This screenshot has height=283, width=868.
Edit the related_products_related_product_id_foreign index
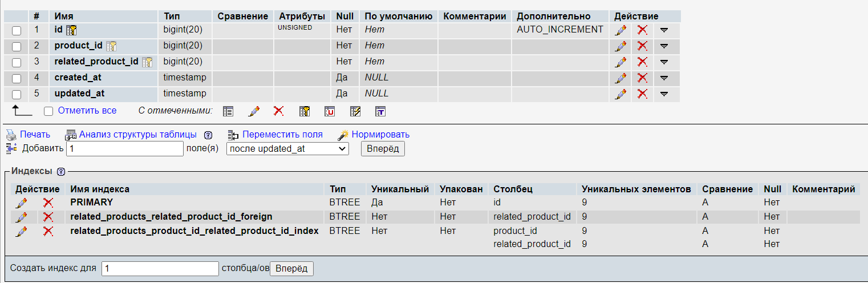click(22, 217)
